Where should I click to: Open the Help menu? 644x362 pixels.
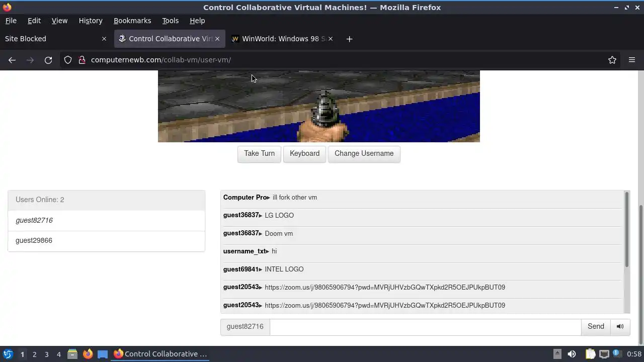pyautogui.click(x=197, y=21)
